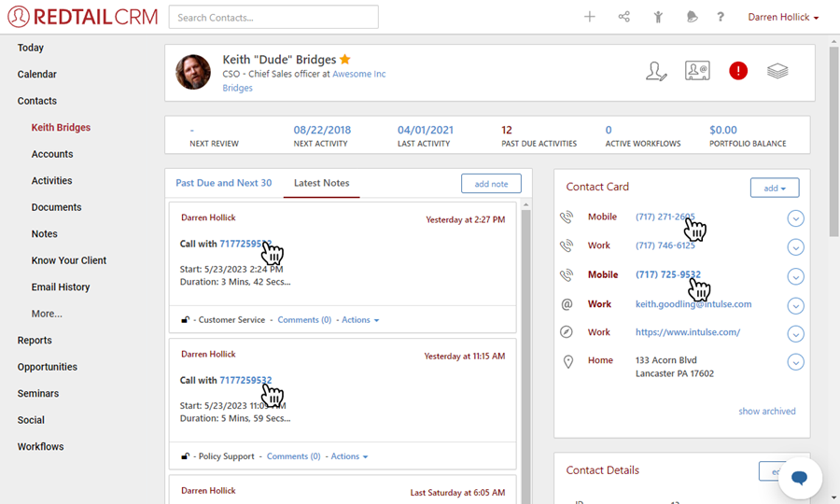Image resolution: width=840 pixels, height=504 pixels.
Task: Open Opportunities in the sidebar
Action: tap(48, 367)
